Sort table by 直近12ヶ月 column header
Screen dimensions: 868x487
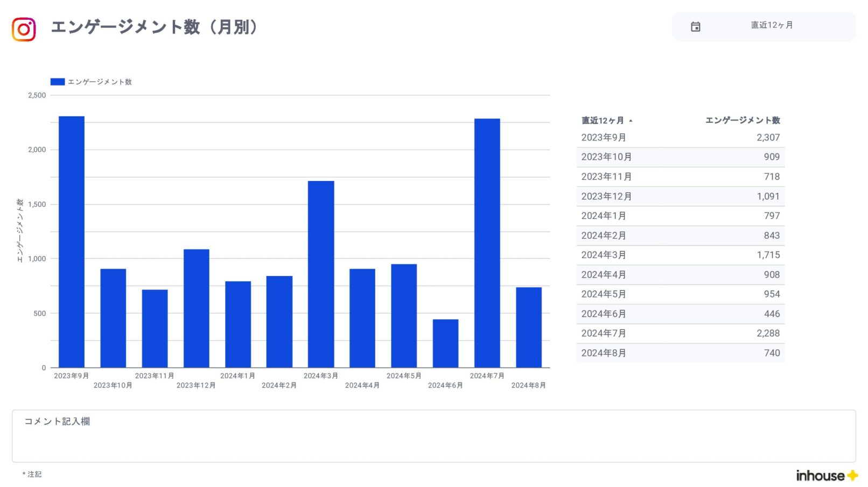pyautogui.click(x=602, y=121)
